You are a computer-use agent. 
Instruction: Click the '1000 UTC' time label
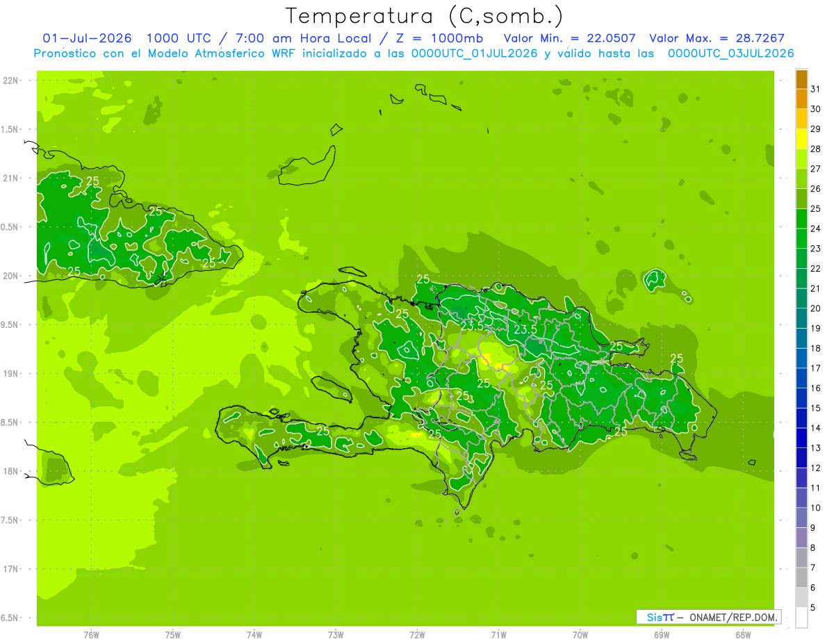(x=179, y=38)
